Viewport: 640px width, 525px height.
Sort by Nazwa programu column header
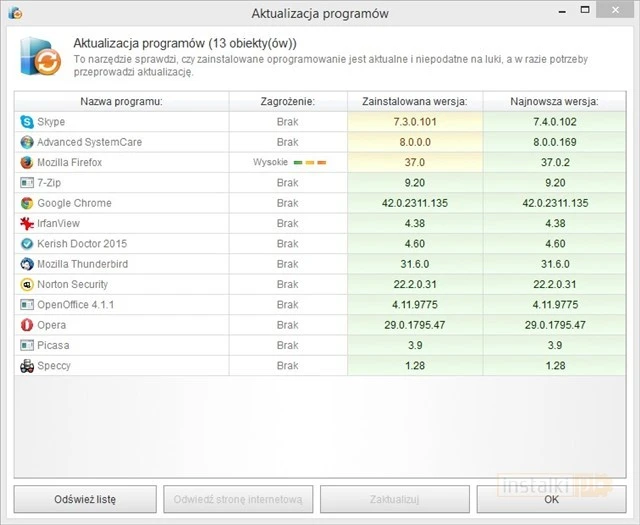[x=121, y=101]
